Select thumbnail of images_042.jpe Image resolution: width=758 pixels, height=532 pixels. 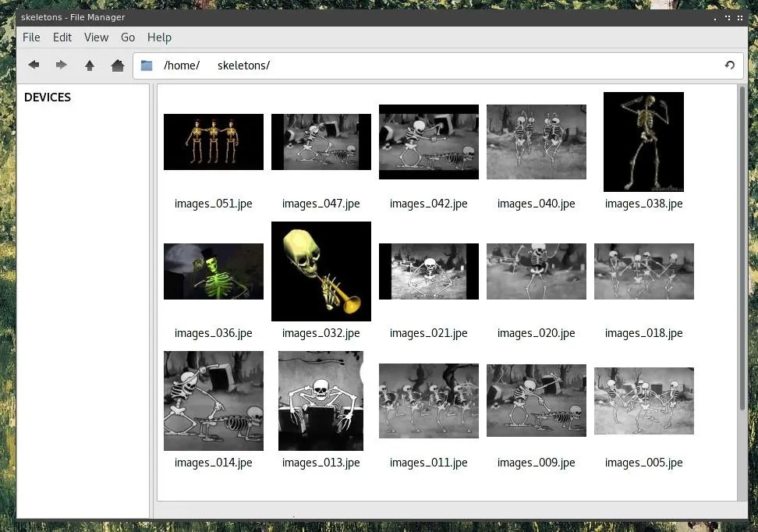click(x=429, y=142)
